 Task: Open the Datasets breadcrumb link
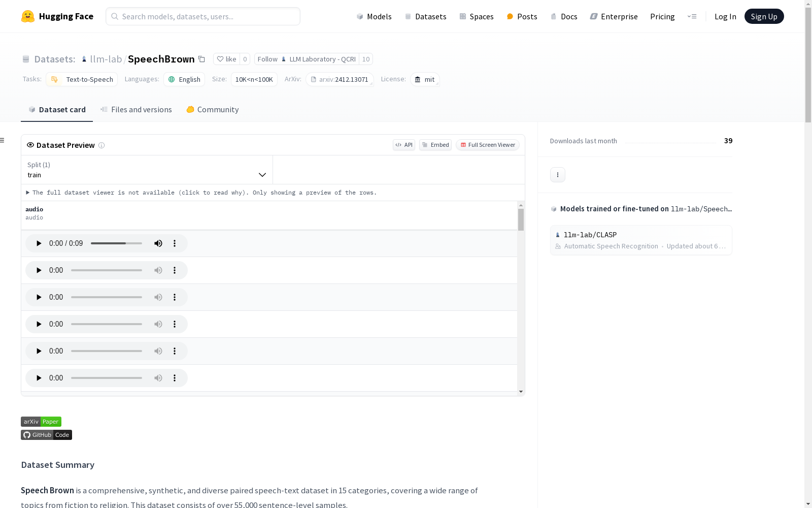click(x=54, y=59)
